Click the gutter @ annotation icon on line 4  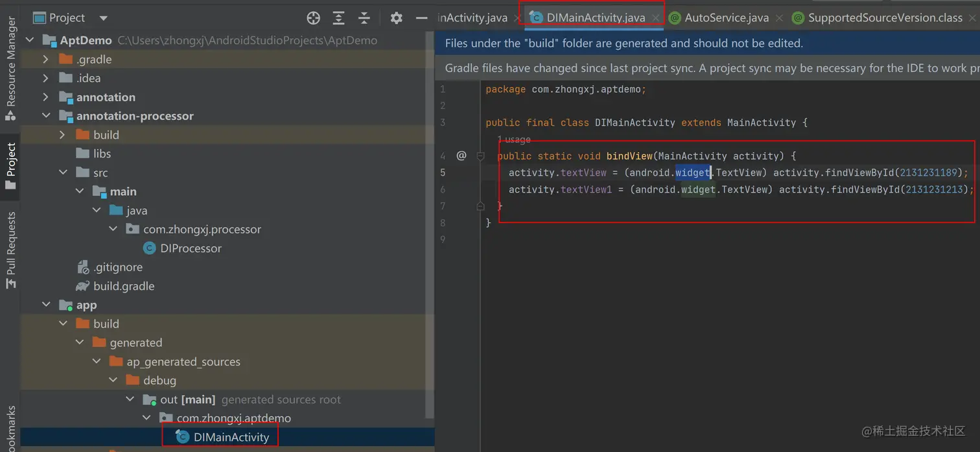tap(461, 156)
